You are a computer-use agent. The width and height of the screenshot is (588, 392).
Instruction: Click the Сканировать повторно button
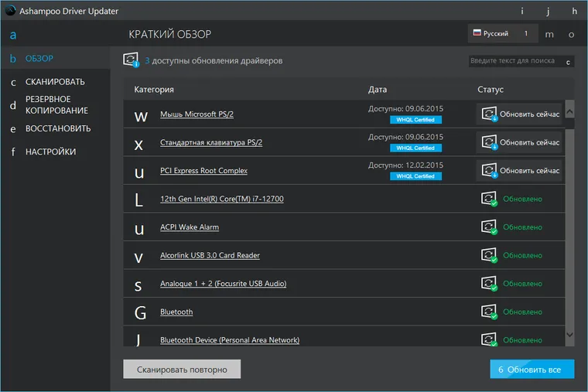point(182,370)
